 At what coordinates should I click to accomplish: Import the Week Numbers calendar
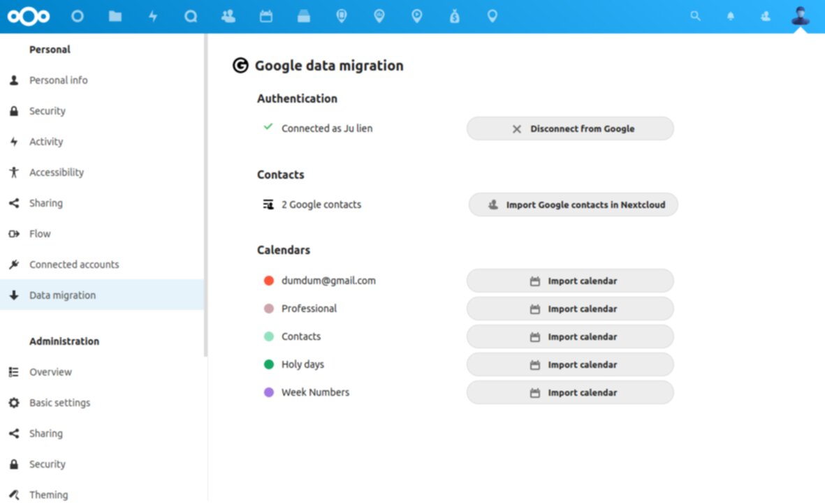(x=570, y=392)
